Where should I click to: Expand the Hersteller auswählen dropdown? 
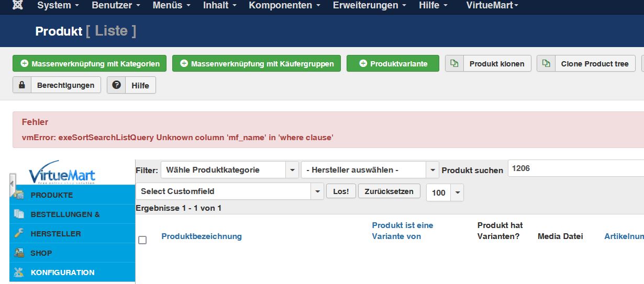point(370,170)
